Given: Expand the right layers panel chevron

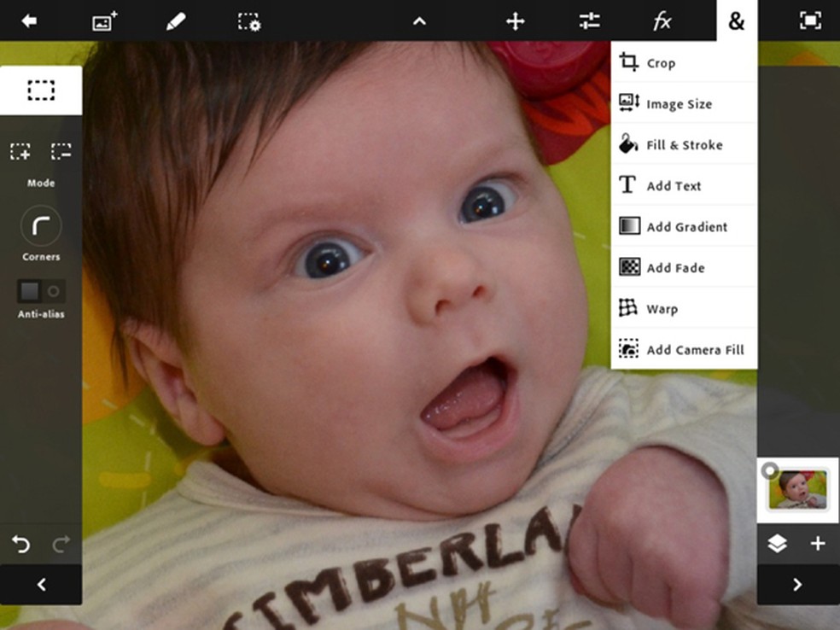Looking at the screenshot, I should tap(797, 585).
